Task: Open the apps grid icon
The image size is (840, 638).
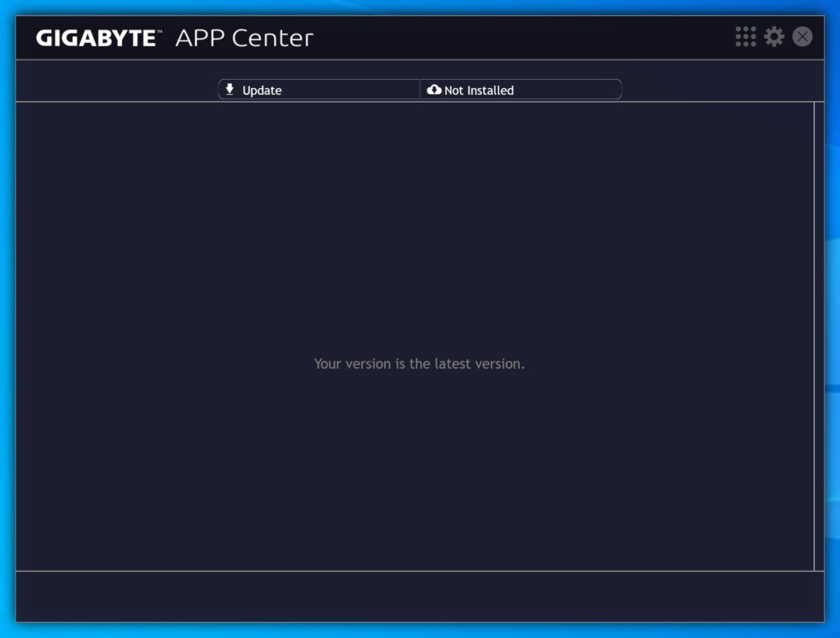Action: 745,37
